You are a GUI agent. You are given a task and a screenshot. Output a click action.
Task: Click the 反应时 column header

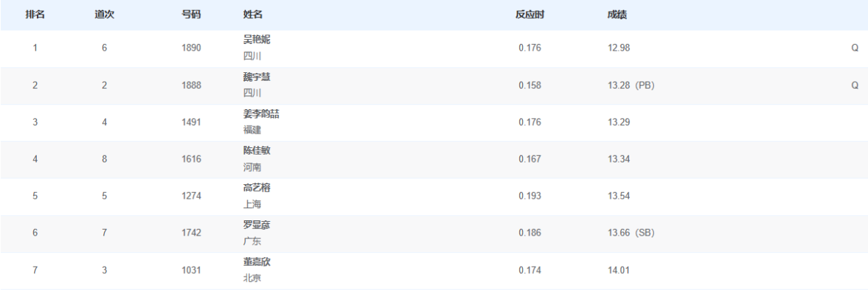point(529,15)
